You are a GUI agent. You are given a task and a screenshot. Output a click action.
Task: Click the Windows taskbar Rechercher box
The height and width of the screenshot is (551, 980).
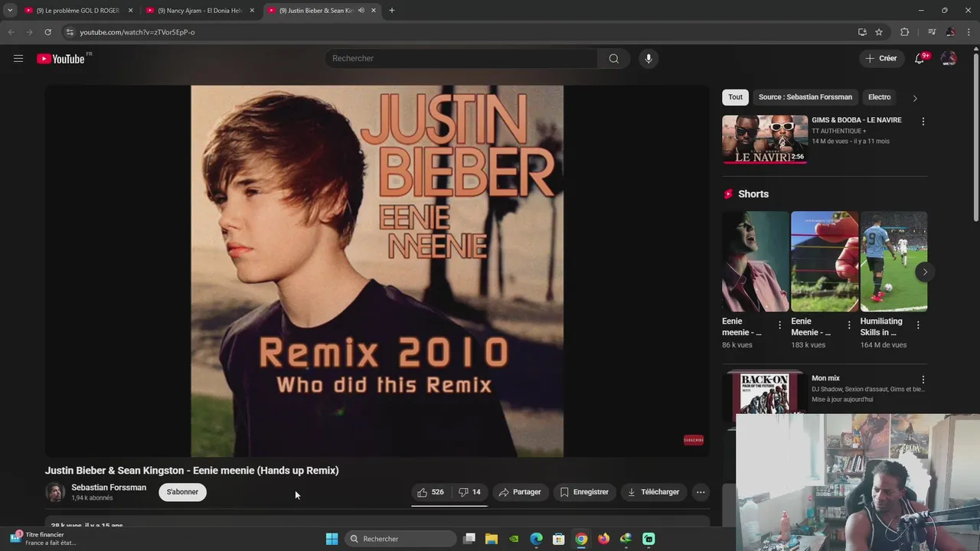pos(400,539)
